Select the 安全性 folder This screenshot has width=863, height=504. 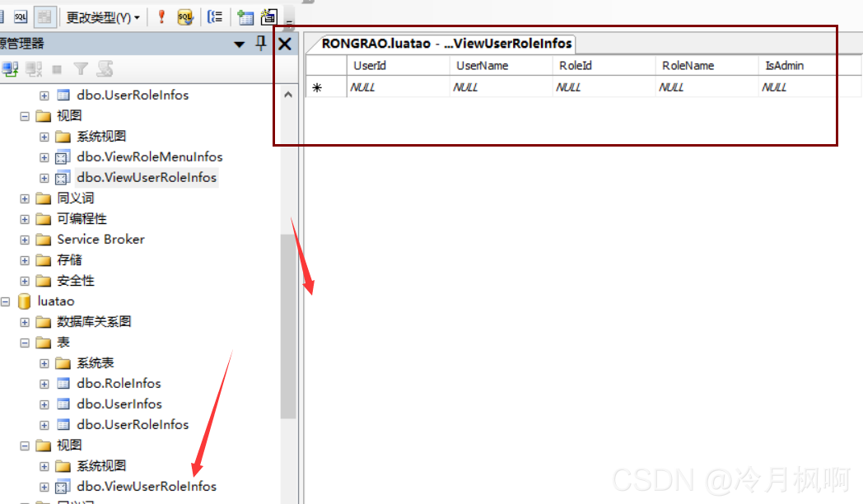point(76,281)
